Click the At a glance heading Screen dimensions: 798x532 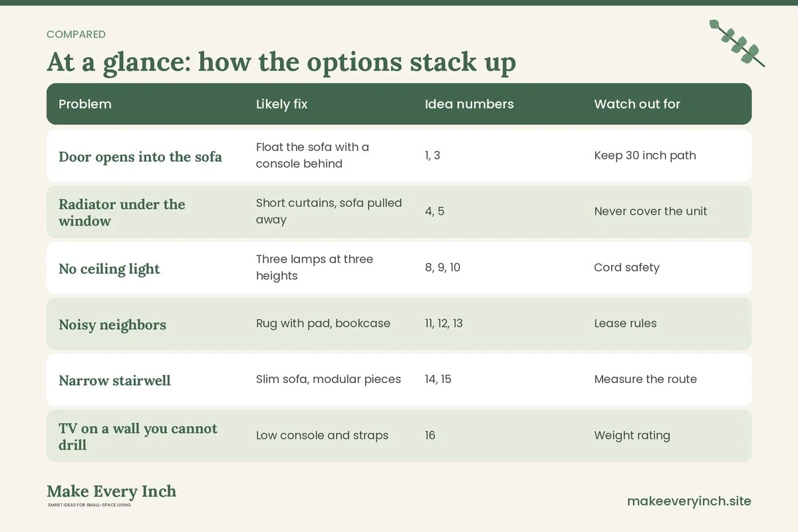(x=281, y=62)
